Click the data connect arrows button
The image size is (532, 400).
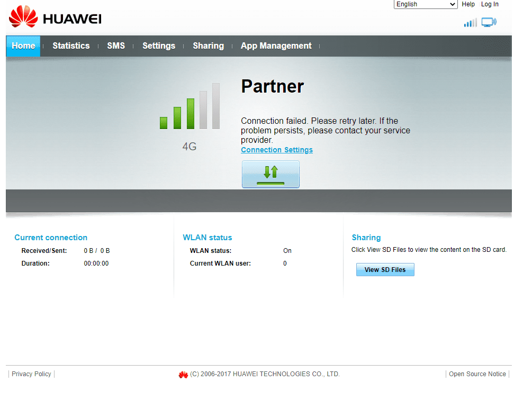tap(270, 174)
